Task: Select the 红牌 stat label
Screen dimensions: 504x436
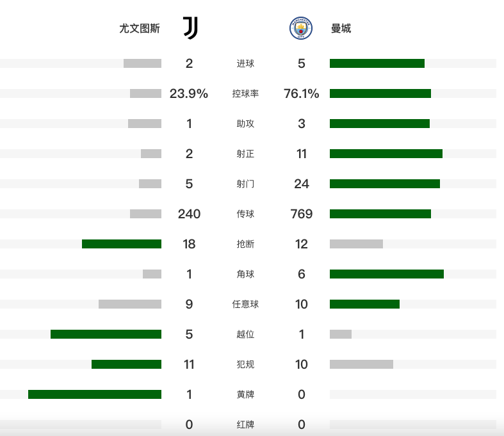Action: coord(245,424)
